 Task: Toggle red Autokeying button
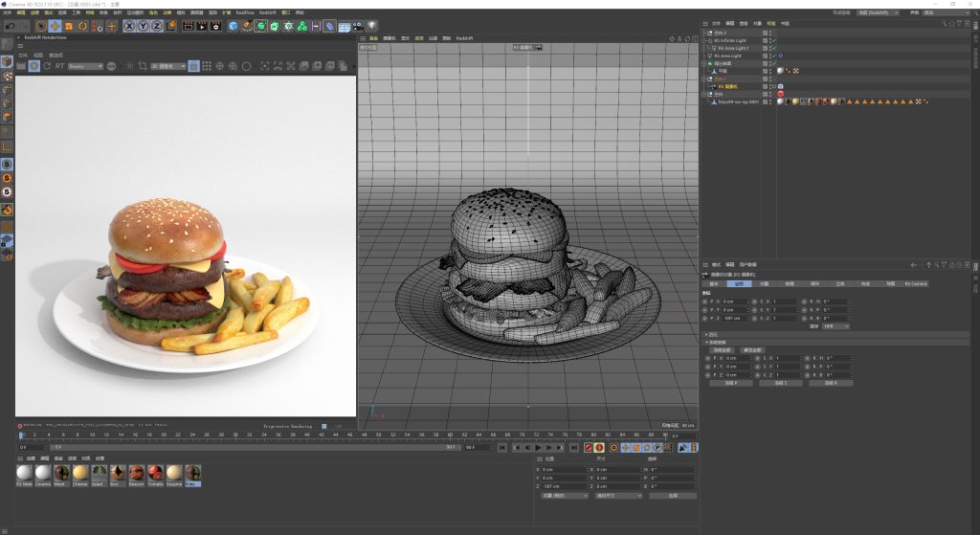(x=599, y=448)
